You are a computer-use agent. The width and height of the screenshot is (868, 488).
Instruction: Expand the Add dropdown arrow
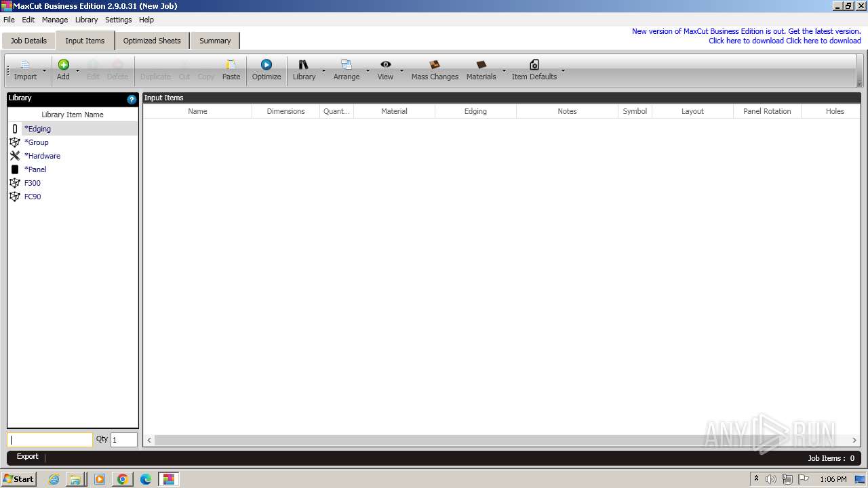click(77, 70)
